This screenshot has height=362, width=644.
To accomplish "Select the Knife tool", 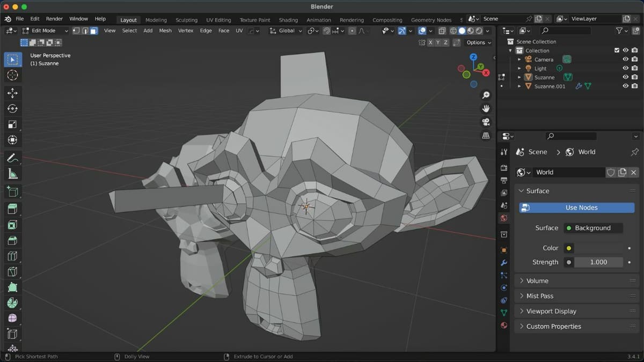I will tap(13, 272).
